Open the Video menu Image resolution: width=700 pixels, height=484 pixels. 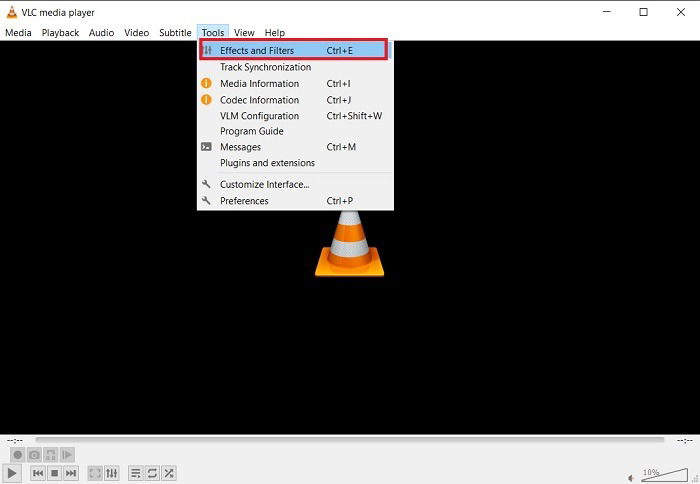pos(137,33)
